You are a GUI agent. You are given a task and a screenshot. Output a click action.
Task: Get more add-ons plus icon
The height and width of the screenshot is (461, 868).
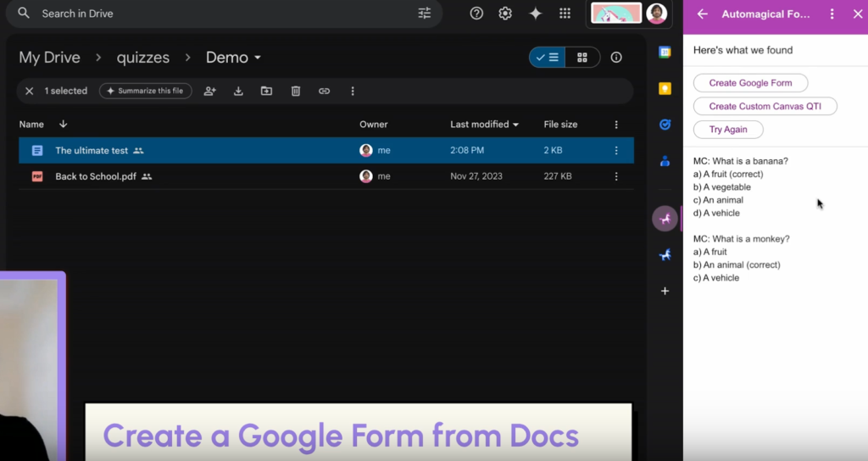coord(665,291)
